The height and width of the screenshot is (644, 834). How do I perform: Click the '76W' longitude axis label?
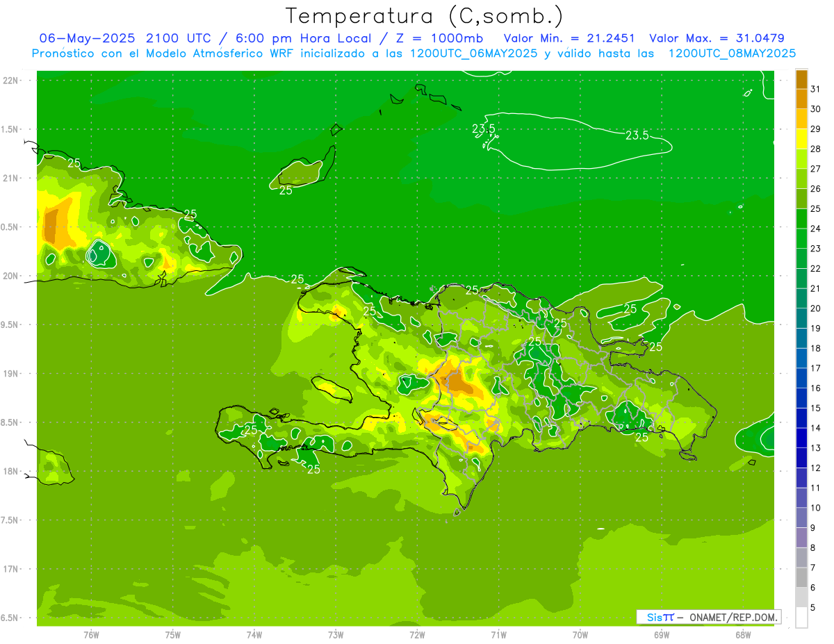[x=91, y=634]
